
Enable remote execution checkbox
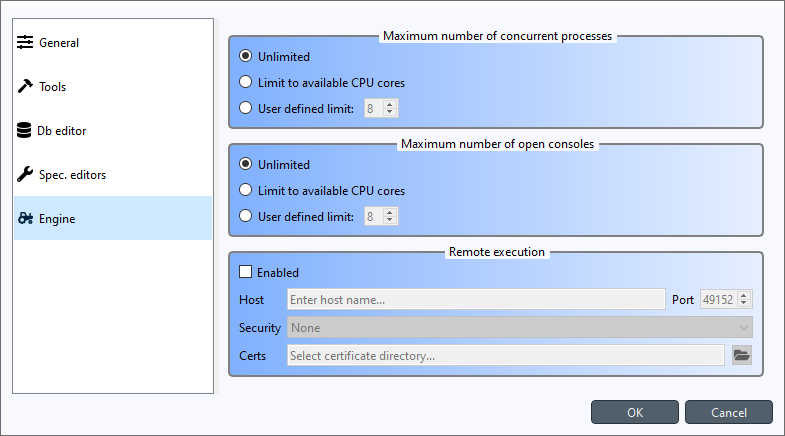point(245,272)
